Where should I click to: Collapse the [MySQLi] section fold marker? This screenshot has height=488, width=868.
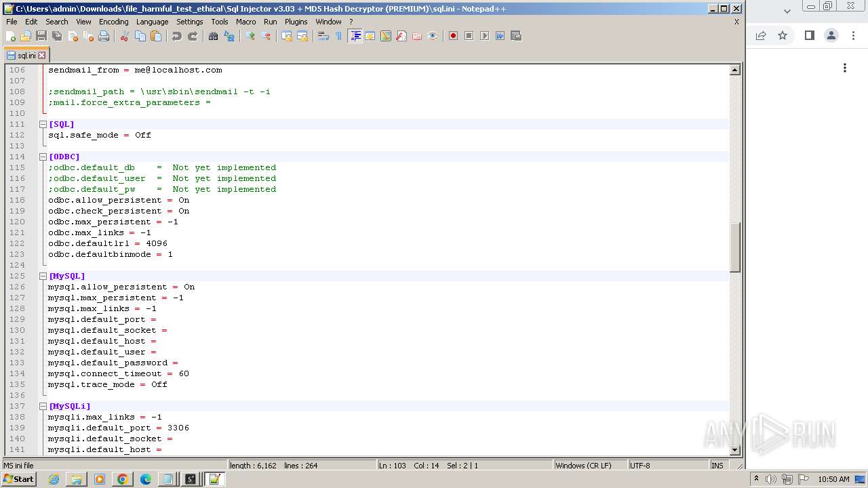click(43, 406)
